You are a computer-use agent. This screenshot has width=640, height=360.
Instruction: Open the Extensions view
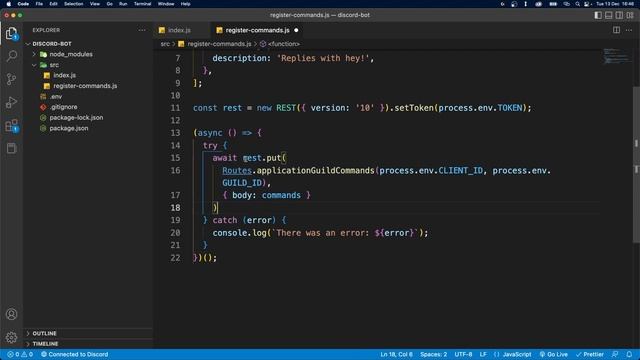11,125
